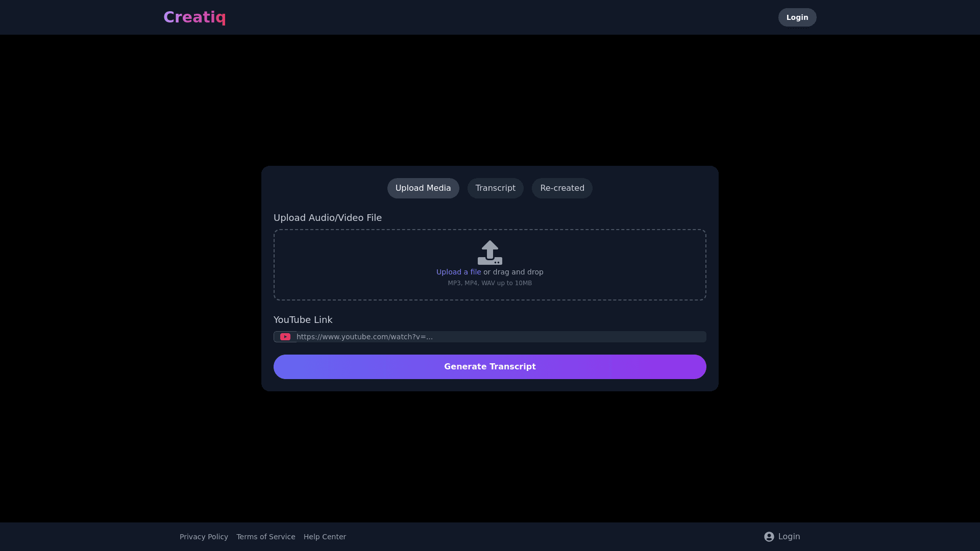Focus the YouTube link input field
Image resolution: width=980 pixels, height=551 pixels.
tap(500, 337)
